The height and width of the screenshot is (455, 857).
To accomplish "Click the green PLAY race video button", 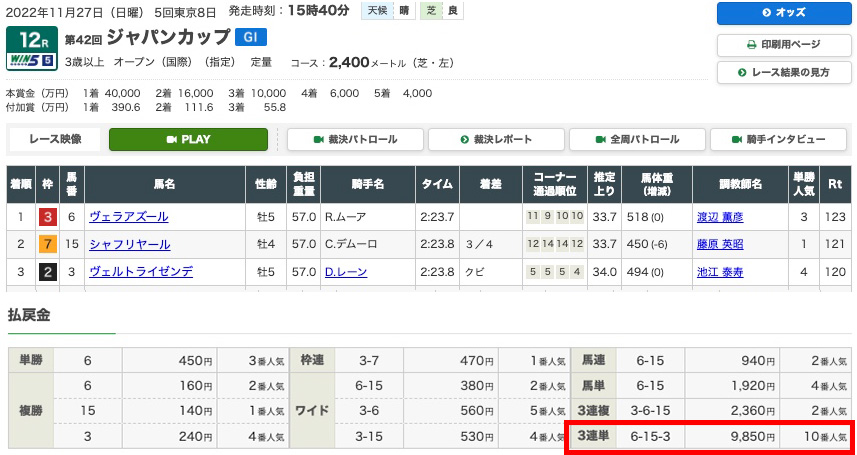I will coord(189,139).
